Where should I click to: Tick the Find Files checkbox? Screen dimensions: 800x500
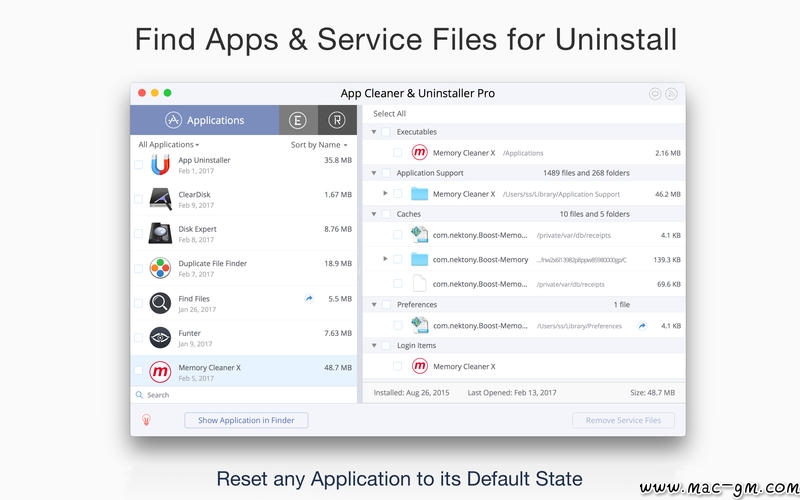tap(138, 303)
